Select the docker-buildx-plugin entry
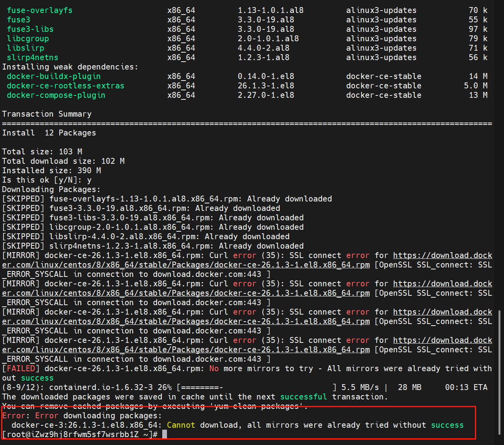Screen dimensions: 504x445 coord(53,76)
